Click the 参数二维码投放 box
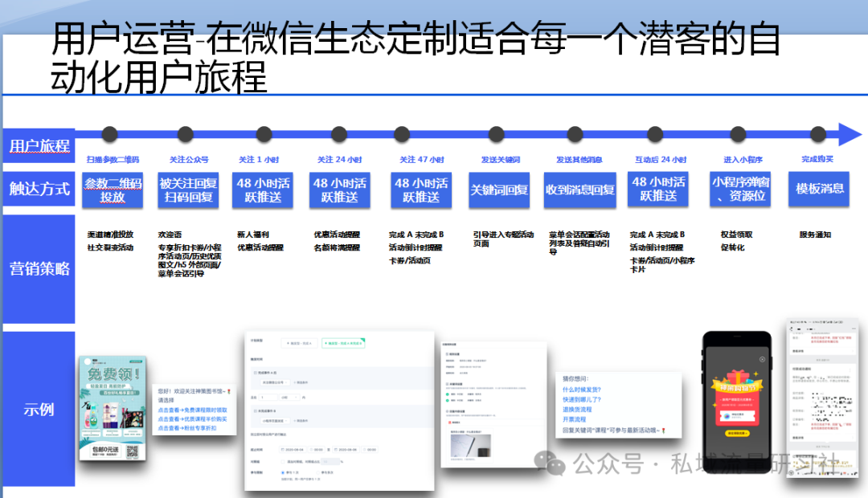The width and height of the screenshot is (868, 498). tap(113, 190)
